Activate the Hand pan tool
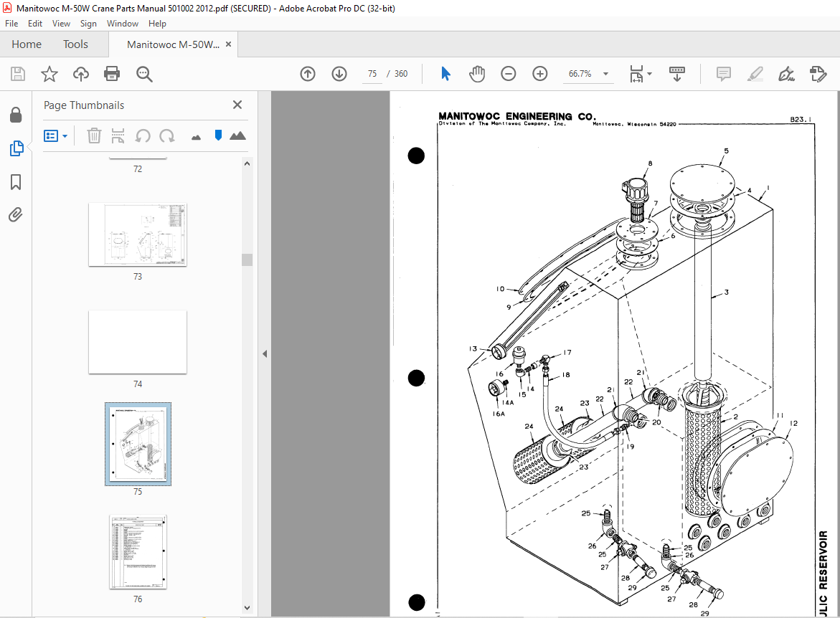 (477, 74)
